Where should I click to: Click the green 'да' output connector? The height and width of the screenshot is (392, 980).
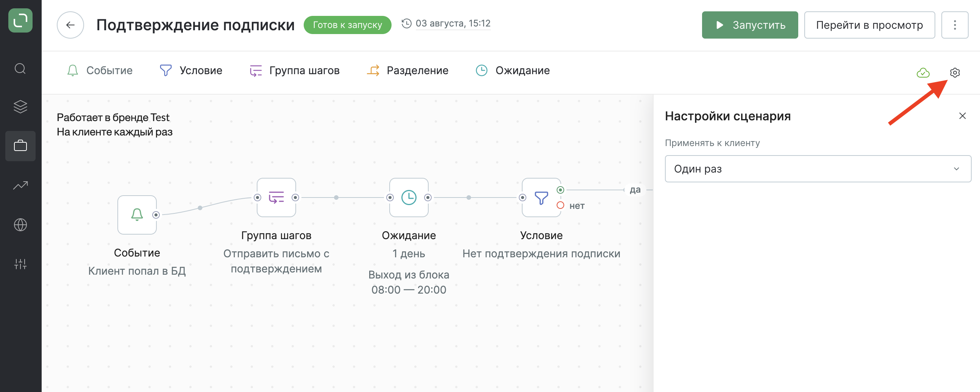560,190
